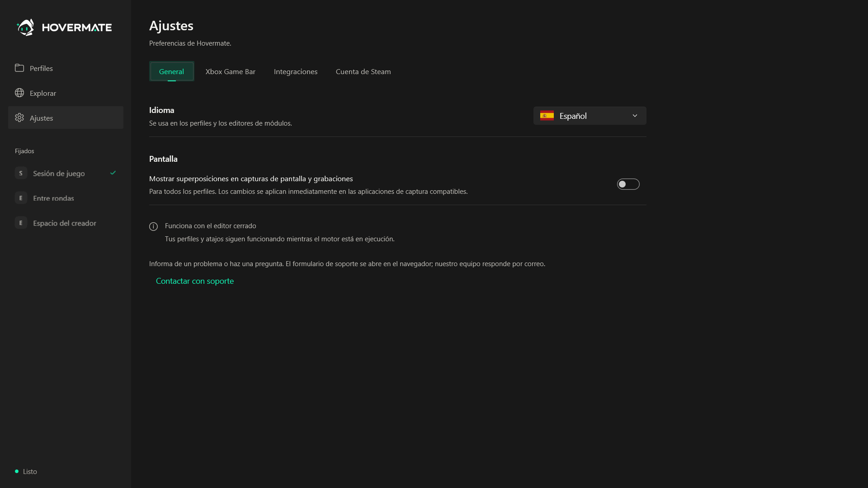Image resolution: width=868 pixels, height=488 pixels.
Task: Click the E badge of Espacio del creador
Action: click(x=21, y=223)
